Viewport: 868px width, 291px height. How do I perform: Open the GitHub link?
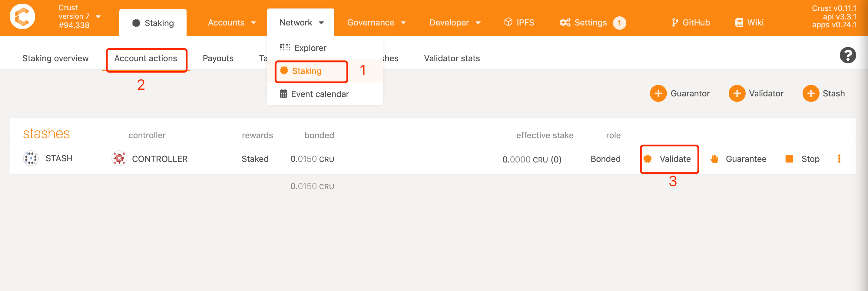(x=691, y=23)
